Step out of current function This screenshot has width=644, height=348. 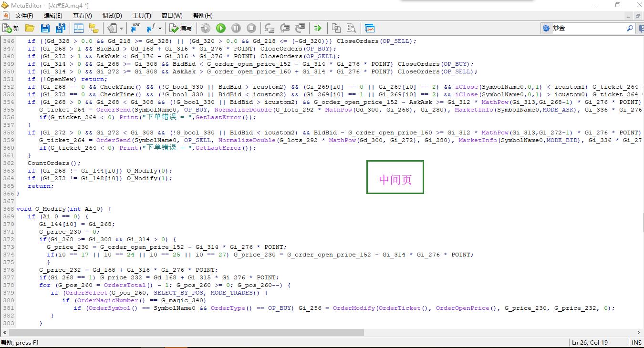(x=300, y=28)
